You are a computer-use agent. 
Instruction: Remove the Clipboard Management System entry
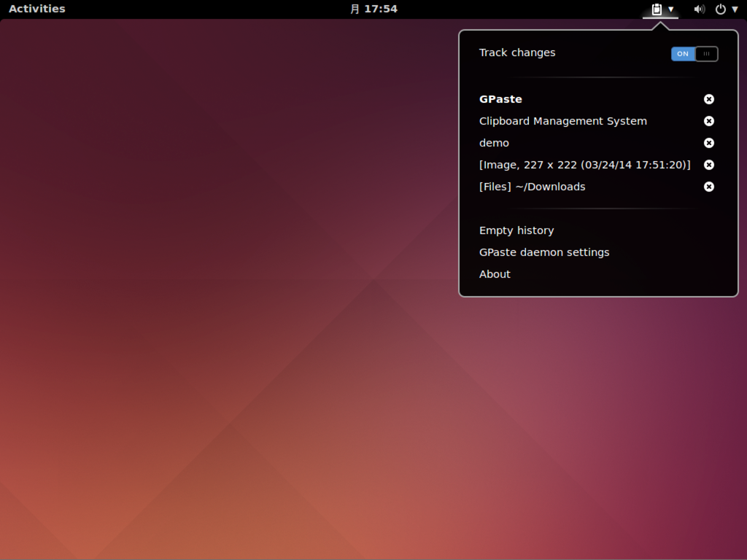point(709,121)
